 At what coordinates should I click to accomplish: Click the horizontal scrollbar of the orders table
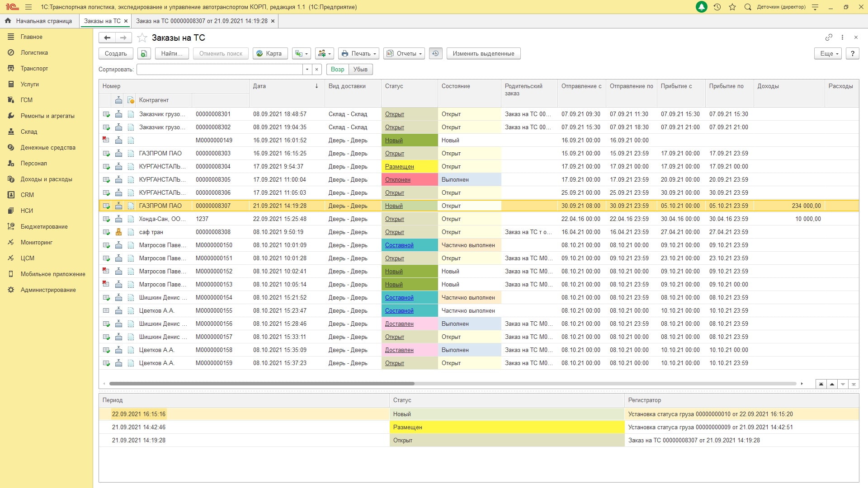point(262,384)
